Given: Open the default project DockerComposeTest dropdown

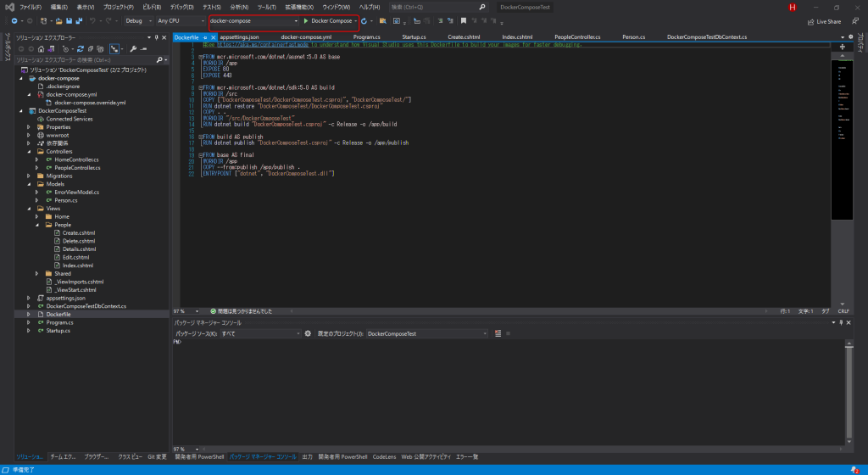Looking at the screenshot, I should click(x=427, y=333).
